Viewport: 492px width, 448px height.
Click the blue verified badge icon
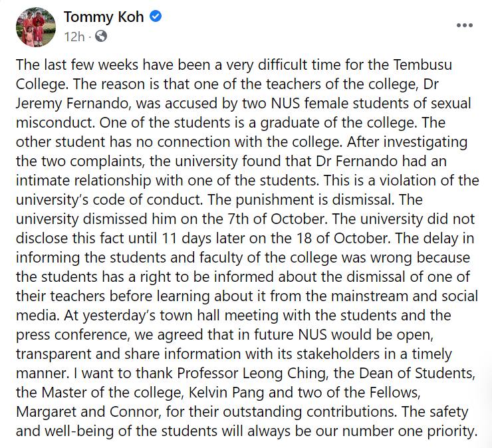156,17
